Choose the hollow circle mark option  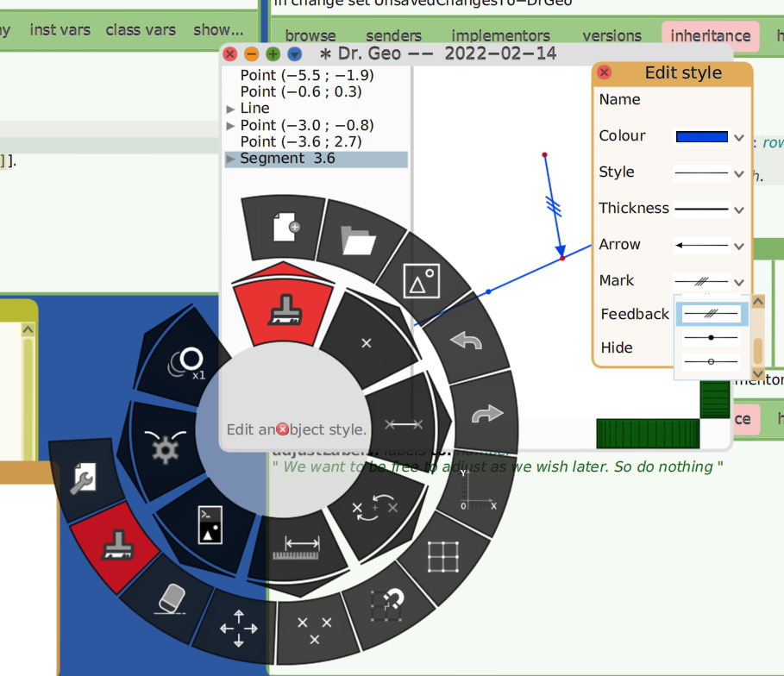(711, 361)
